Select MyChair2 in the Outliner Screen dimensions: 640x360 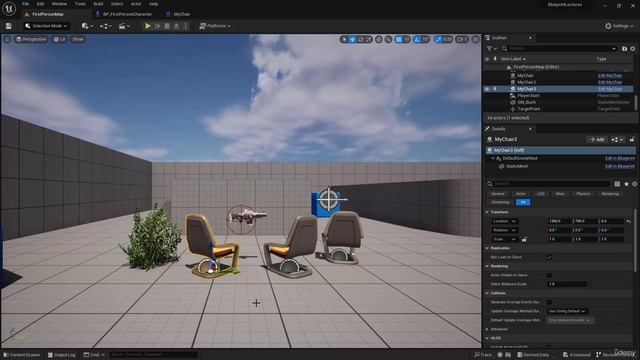pyautogui.click(x=527, y=82)
